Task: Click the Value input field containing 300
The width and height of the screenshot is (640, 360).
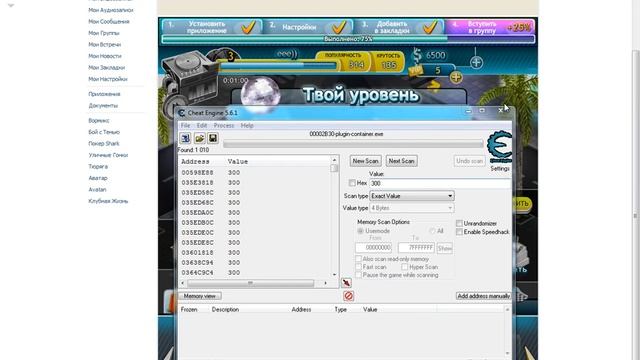Action: click(x=440, y=183)
